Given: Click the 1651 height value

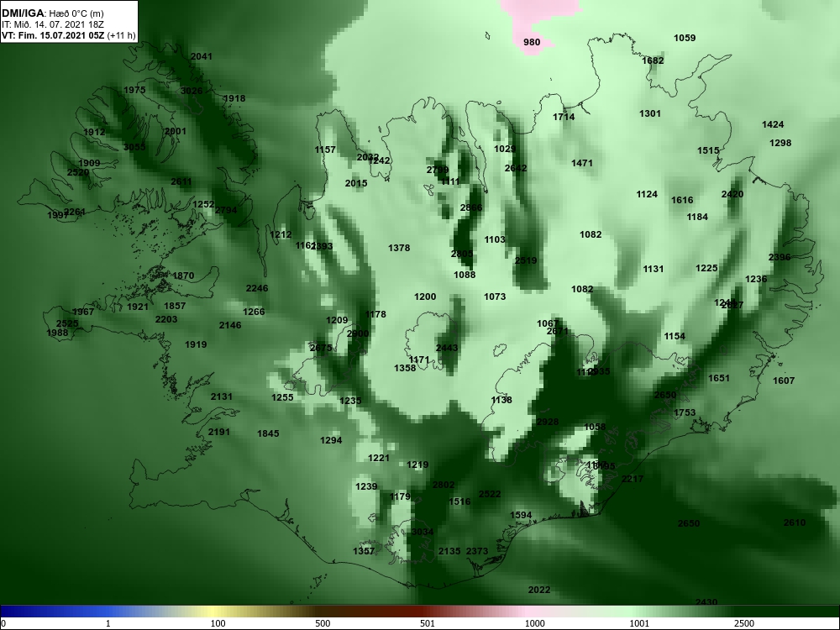Looking at the screenshot, I should [x=719, y=378].
